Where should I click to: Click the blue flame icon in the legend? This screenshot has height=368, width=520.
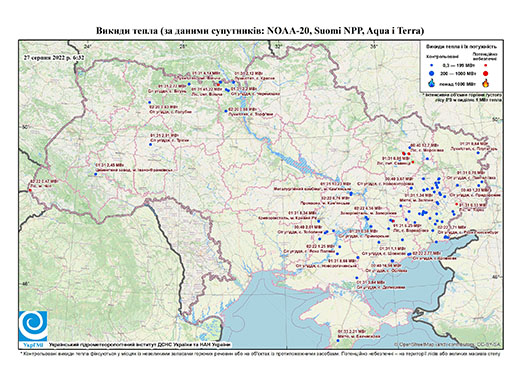pos(432,83)
